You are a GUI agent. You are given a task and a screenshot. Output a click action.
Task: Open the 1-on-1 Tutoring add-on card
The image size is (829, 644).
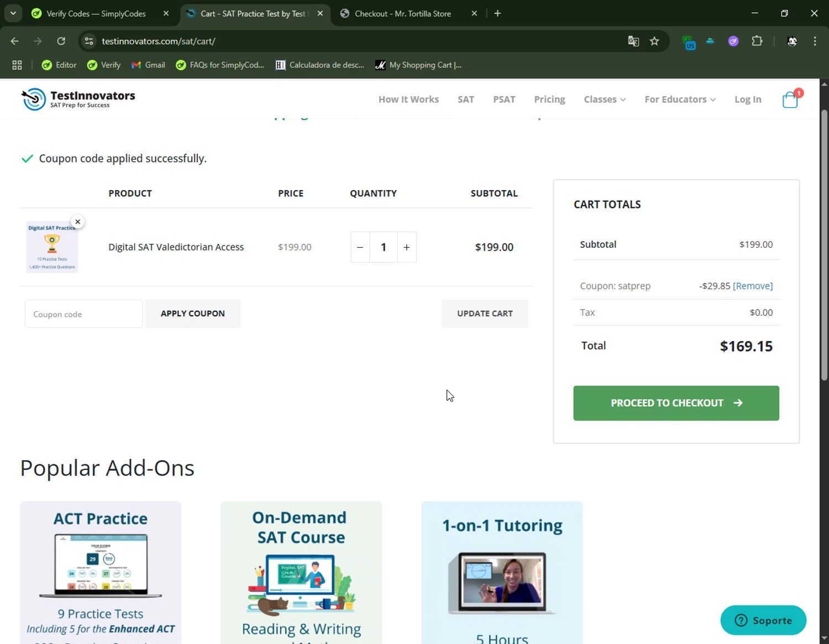click(502, 573)
